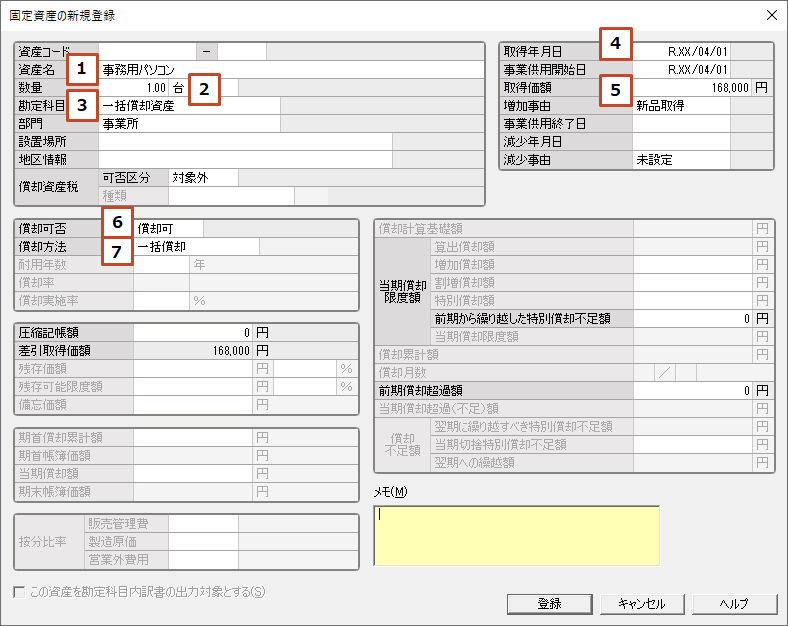
Task: Click the numbered marker 5 badge
Action: [x=616, y=89]
